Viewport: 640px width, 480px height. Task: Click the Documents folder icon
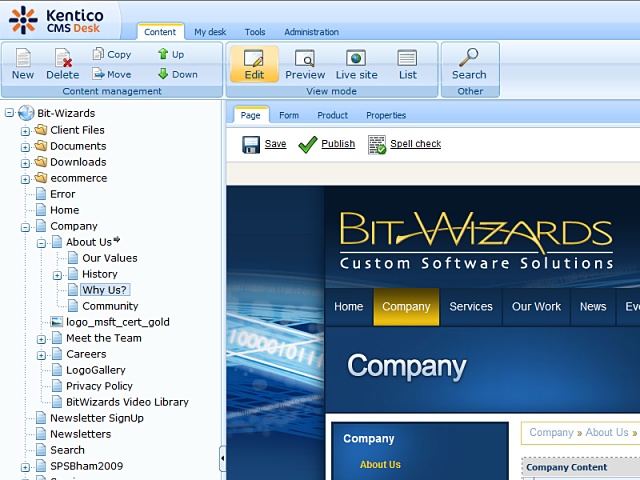41,146
